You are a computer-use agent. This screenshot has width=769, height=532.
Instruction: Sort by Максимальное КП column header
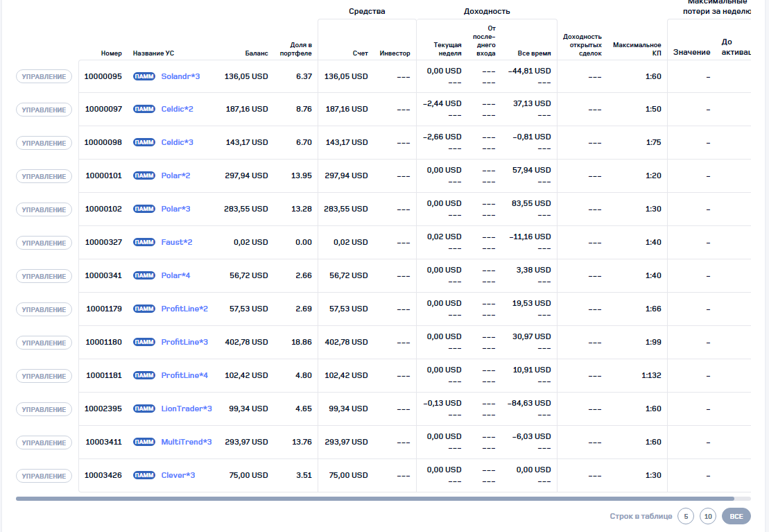(637, 49)
